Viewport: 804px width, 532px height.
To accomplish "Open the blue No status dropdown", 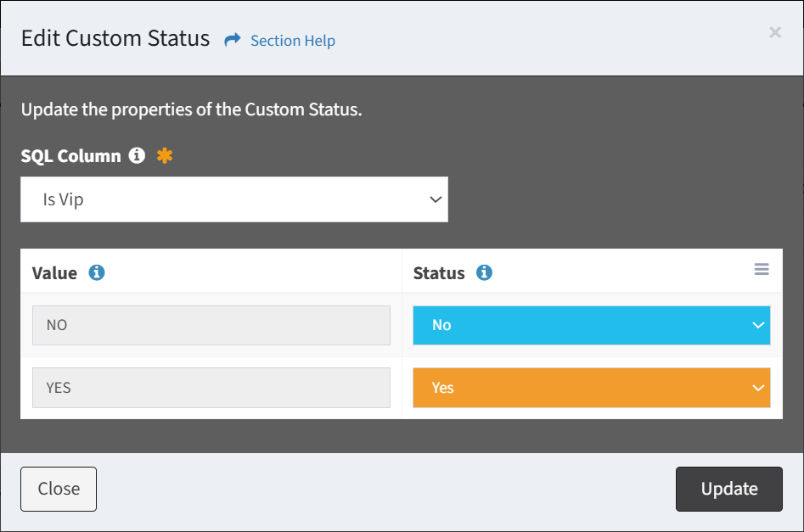I will click(592, 326).
